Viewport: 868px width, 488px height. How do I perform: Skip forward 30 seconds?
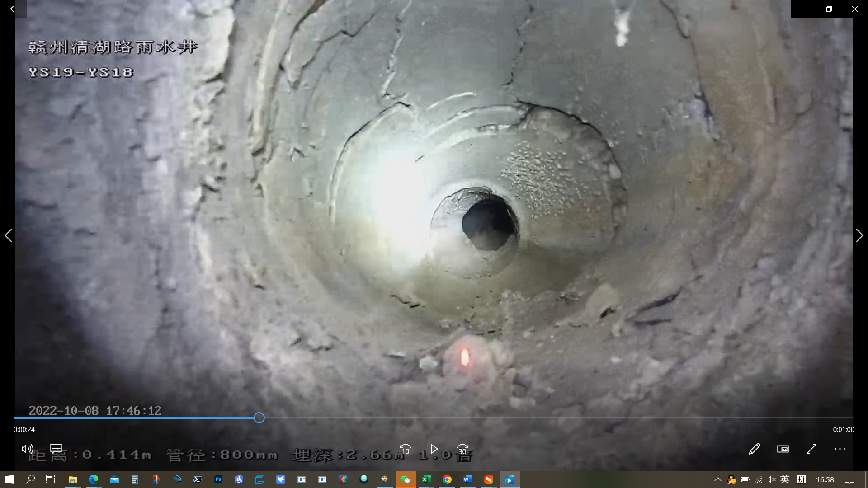tap(462, 449)
